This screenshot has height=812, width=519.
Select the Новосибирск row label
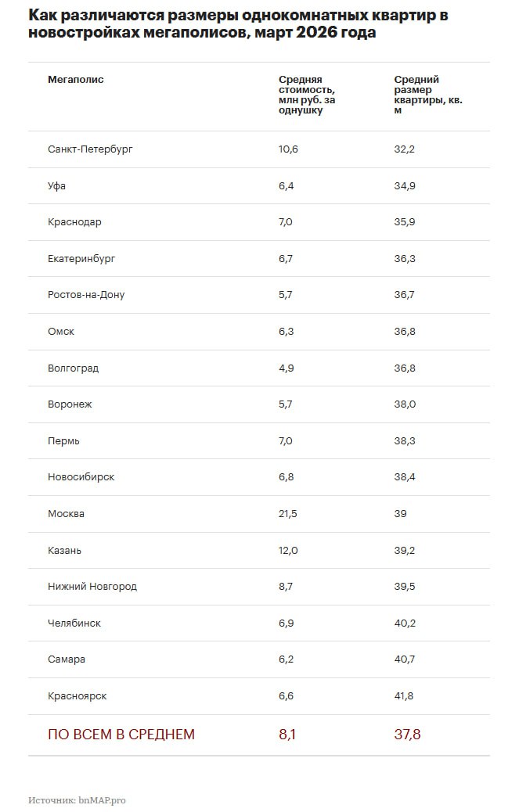pyautogui.click(x=81, y=477)
